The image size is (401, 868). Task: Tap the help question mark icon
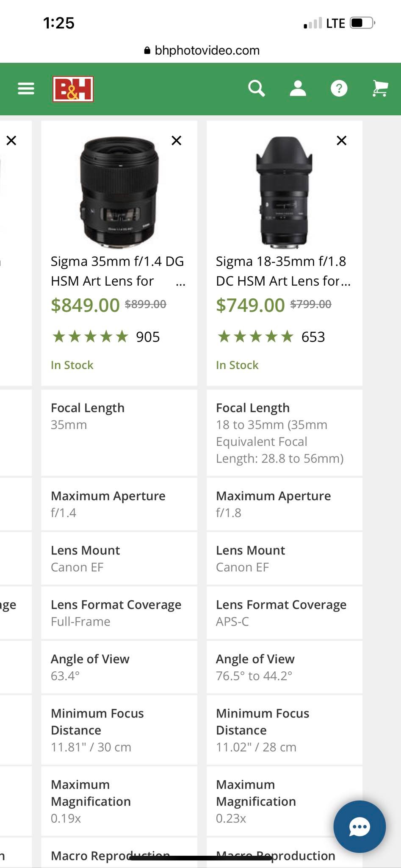pos(339,89)
